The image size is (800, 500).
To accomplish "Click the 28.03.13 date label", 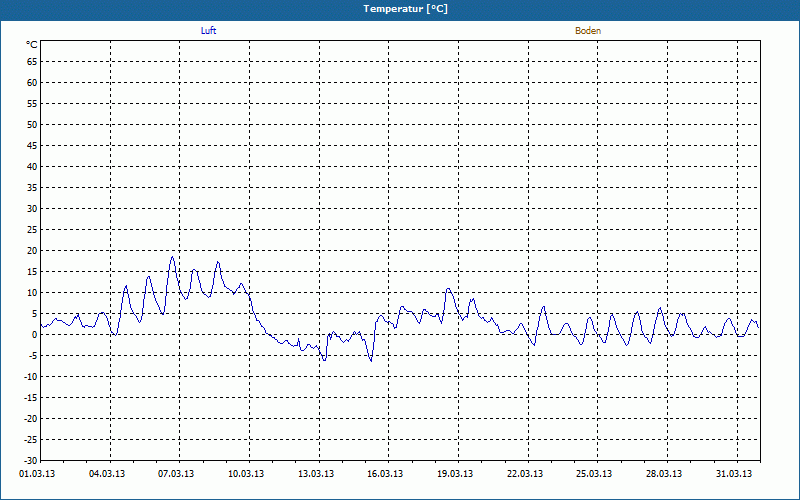I will point(664,473).
